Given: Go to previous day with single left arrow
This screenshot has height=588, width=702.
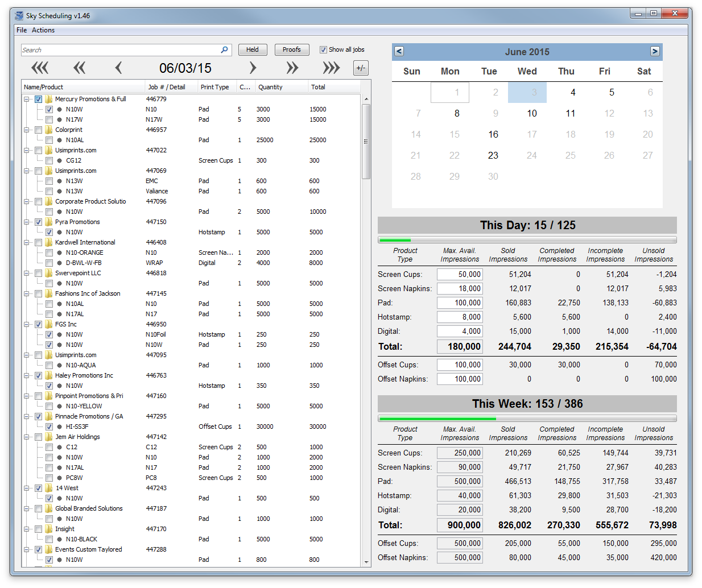Looking at the screenshot, I should 118,68.
